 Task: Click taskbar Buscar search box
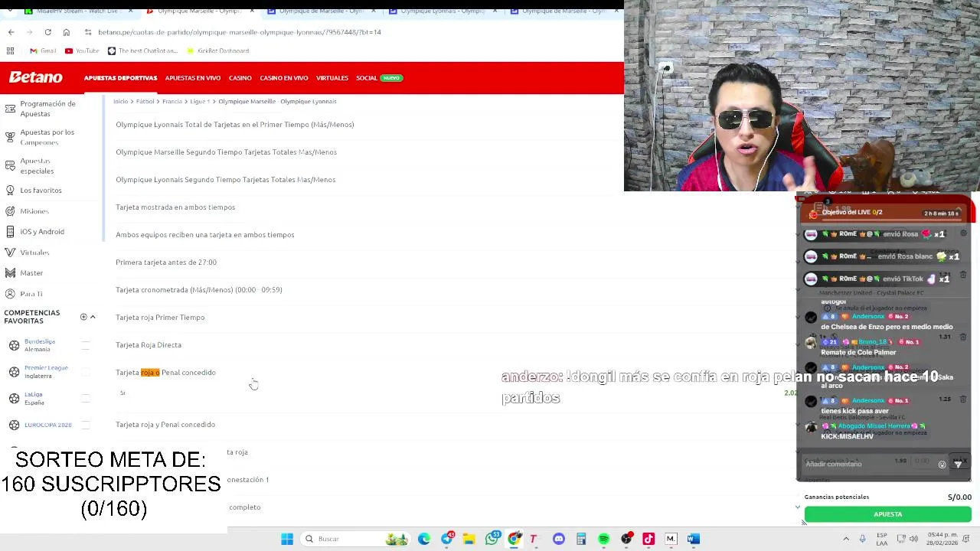pyautogui.click(x=356, y=539)
